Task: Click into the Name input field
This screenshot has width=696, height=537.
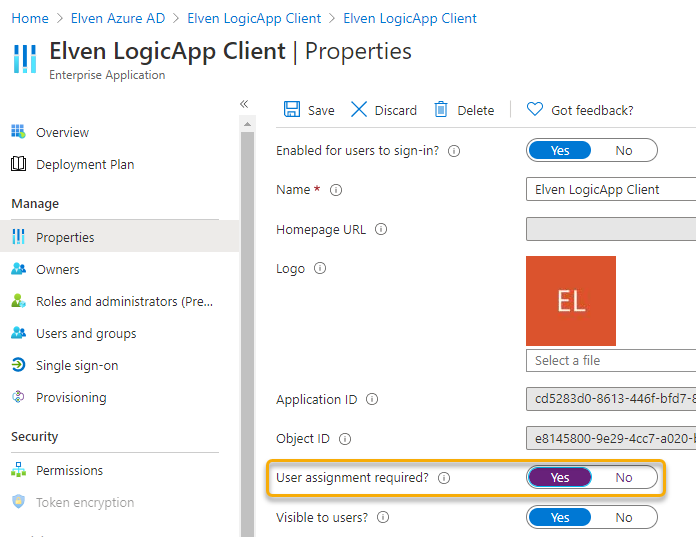Action: click(611, 190)
